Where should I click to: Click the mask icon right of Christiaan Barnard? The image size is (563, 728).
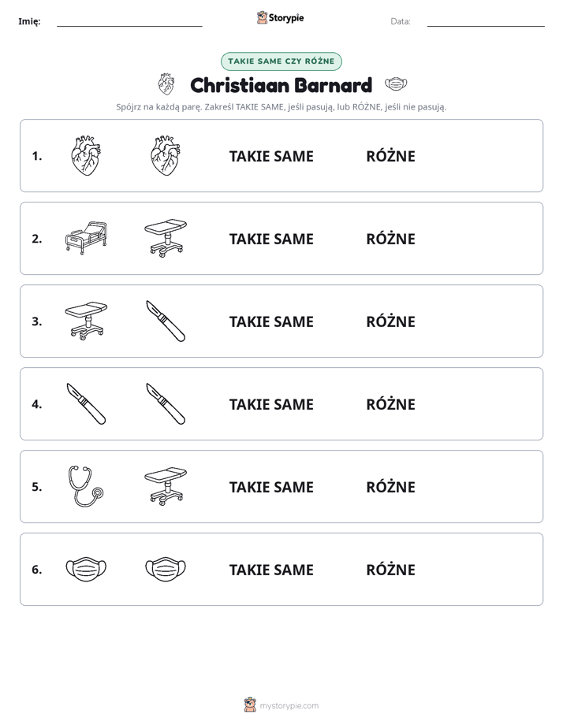(396, 84)
